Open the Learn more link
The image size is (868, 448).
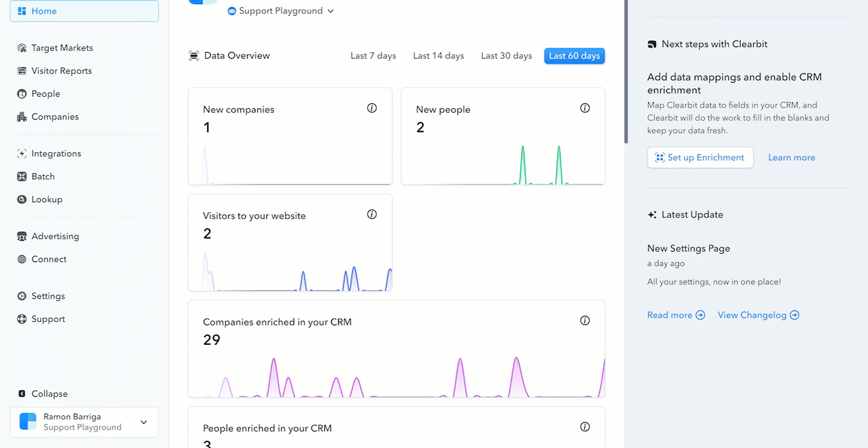791,158
